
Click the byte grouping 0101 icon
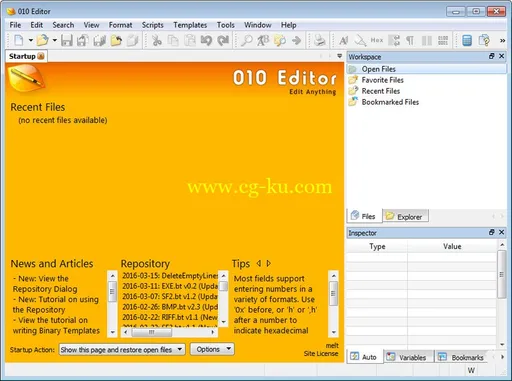pyautogui.click(x=443, y=40)
